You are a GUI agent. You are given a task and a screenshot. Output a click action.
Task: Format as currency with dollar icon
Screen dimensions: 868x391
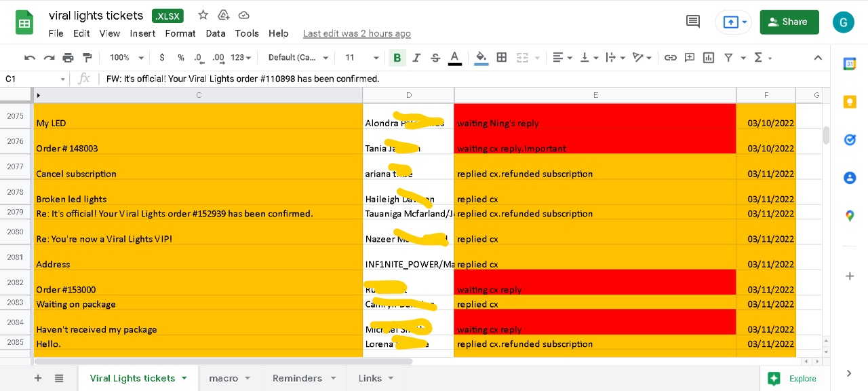(x=162, y=58)
